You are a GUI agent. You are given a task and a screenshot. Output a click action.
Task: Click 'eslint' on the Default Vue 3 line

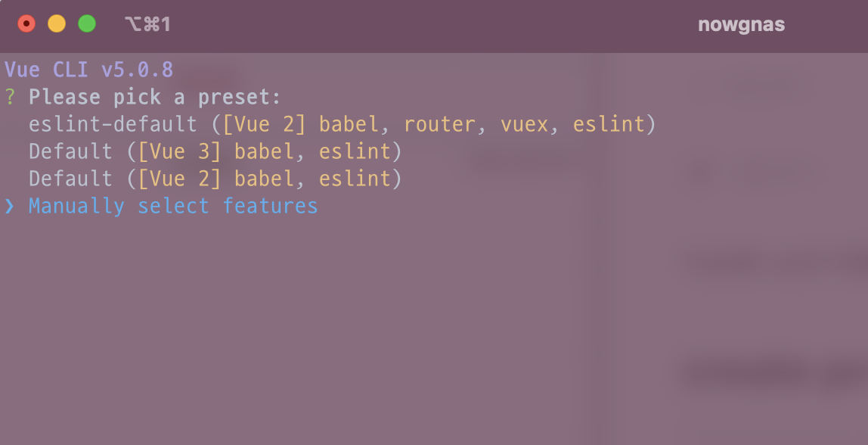point(355,151)
